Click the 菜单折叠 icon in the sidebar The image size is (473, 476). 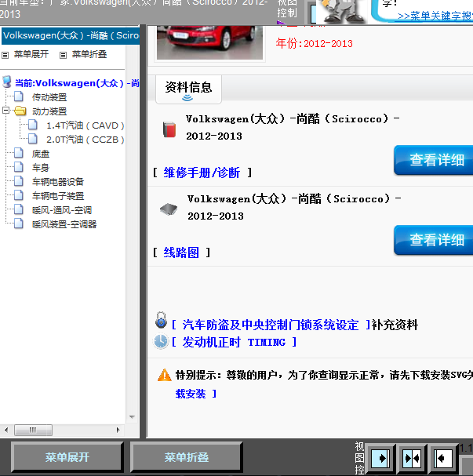[63, 55]
